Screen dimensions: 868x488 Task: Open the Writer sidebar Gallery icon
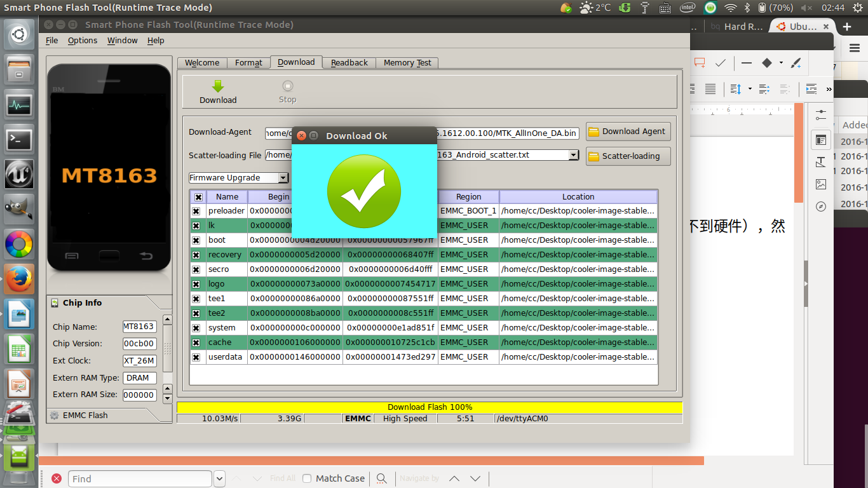pyautogui.click(x=821, y=184)
